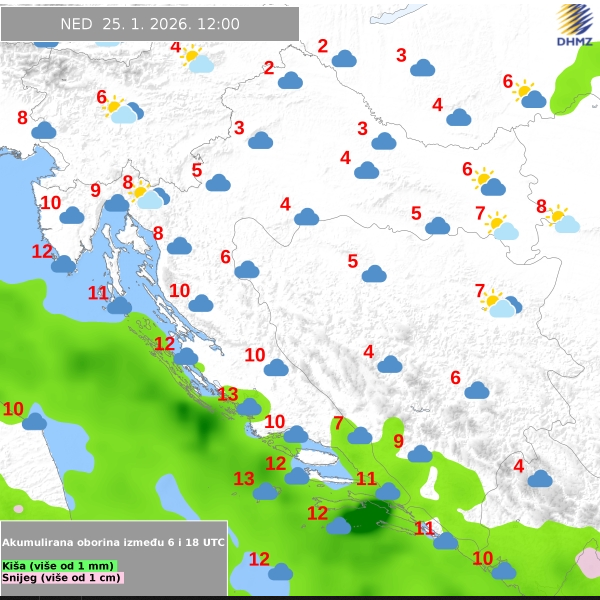Select the pink Snijeg snow legend label
Viewport: 600px width, 600px height.
[x=62, y=578]
